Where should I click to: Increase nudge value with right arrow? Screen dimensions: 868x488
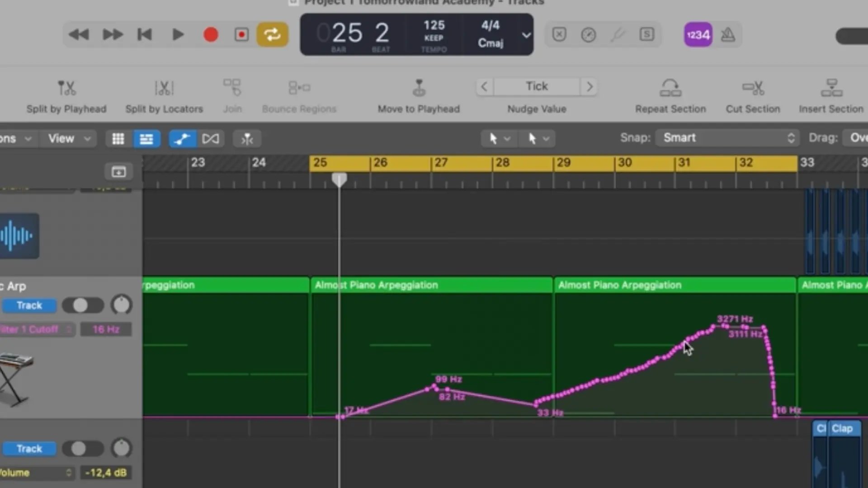[589, 86]
